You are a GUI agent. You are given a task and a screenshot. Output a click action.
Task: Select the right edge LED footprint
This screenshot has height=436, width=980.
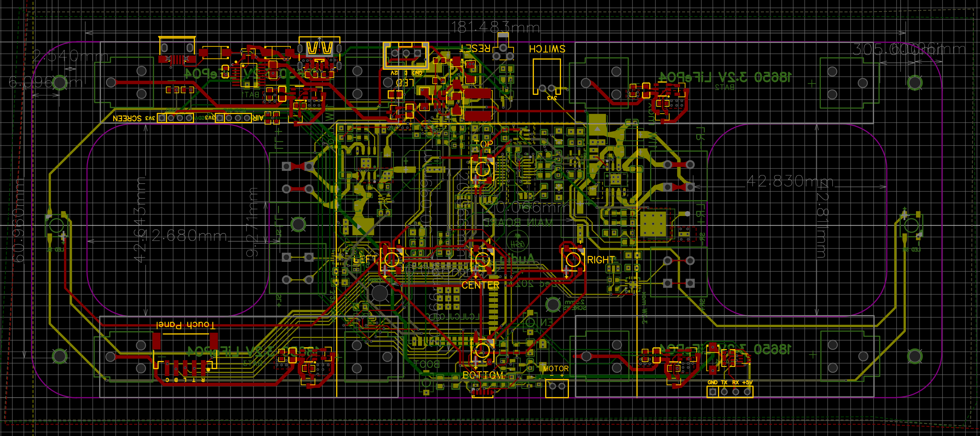[x=912, y=226]
